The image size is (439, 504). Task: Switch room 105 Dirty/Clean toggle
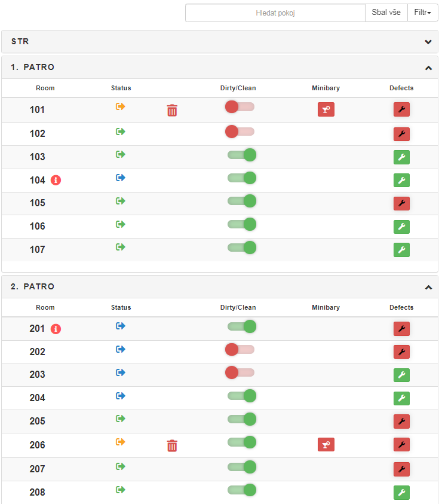[242, 201]
